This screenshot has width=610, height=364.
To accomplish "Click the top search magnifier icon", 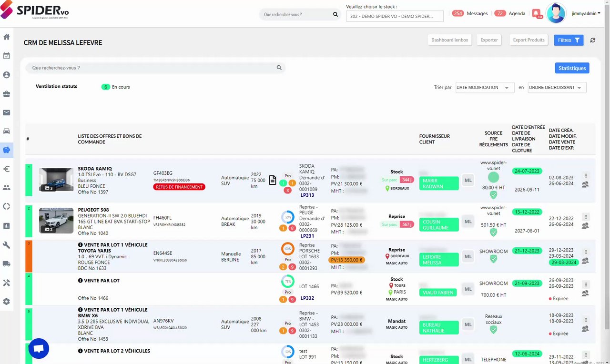I will [x=335, y=15].
